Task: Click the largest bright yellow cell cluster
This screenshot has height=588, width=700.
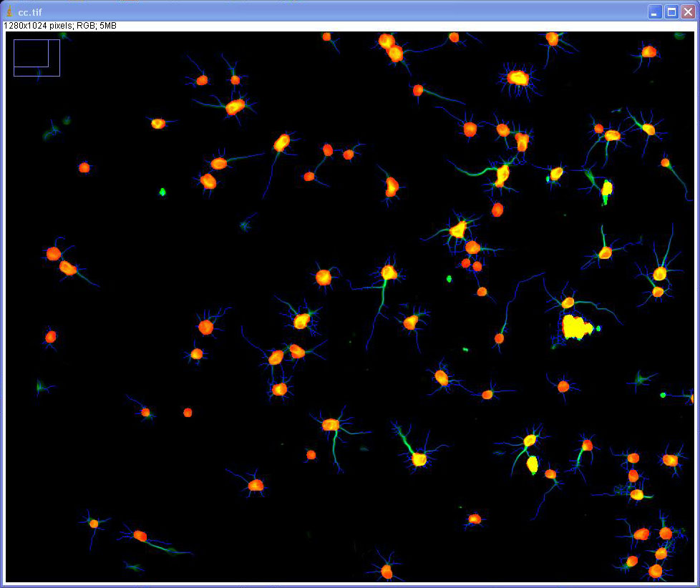Action: click(x=575, y=327)
